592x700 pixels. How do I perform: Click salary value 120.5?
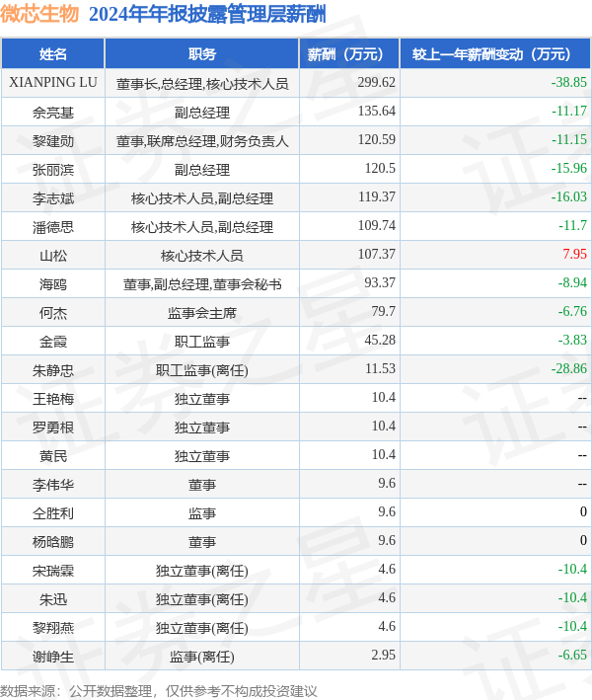(x=380, y=168)
